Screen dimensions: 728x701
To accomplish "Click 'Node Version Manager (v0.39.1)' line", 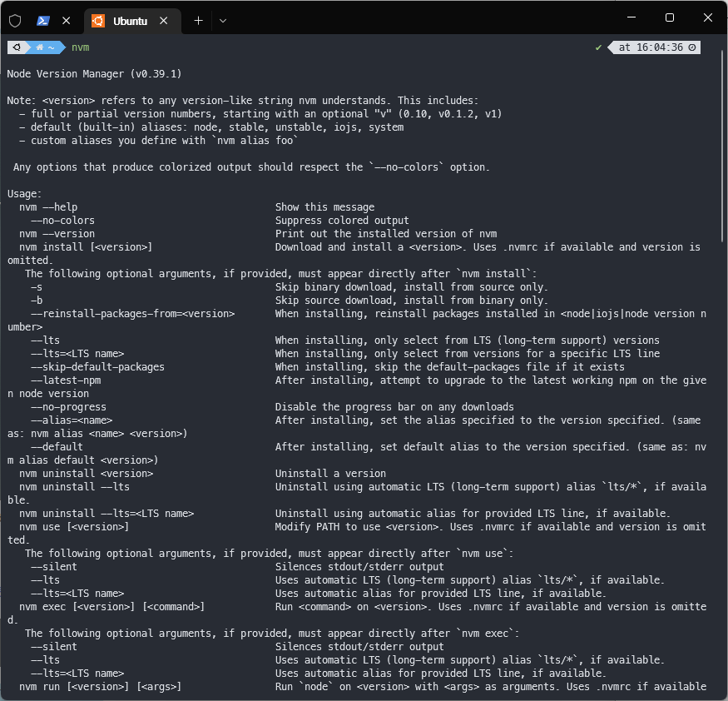I will pyautogui.click(x=94, y=74).
